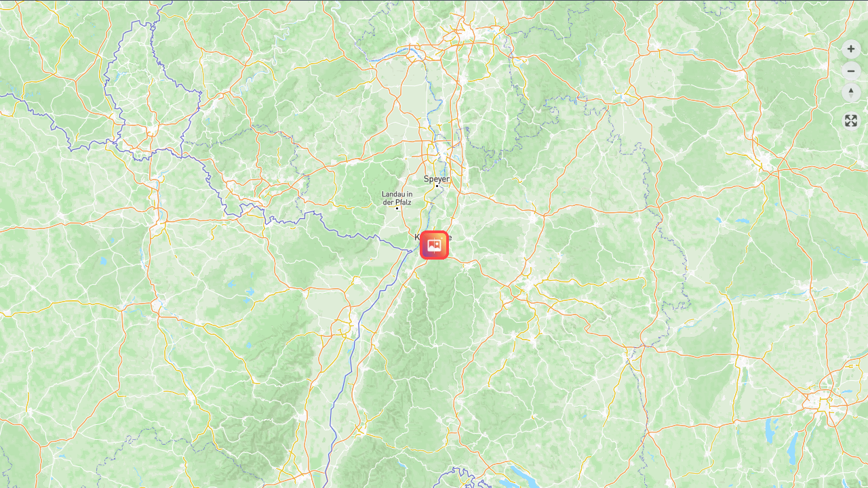This screenshot has width=868, height=488.
Task: Click the motorway ring in the bottom-right city
Action: coord(825,403)
